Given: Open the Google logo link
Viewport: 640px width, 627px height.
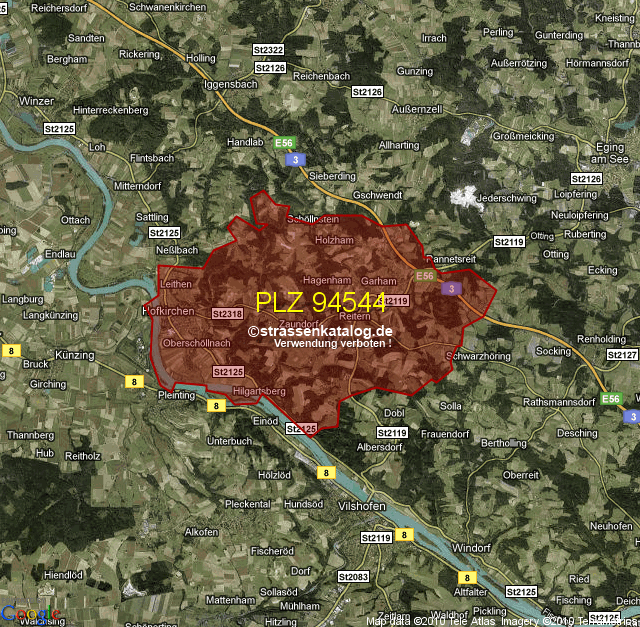Looking at the screenshot, I should [28, 614].
